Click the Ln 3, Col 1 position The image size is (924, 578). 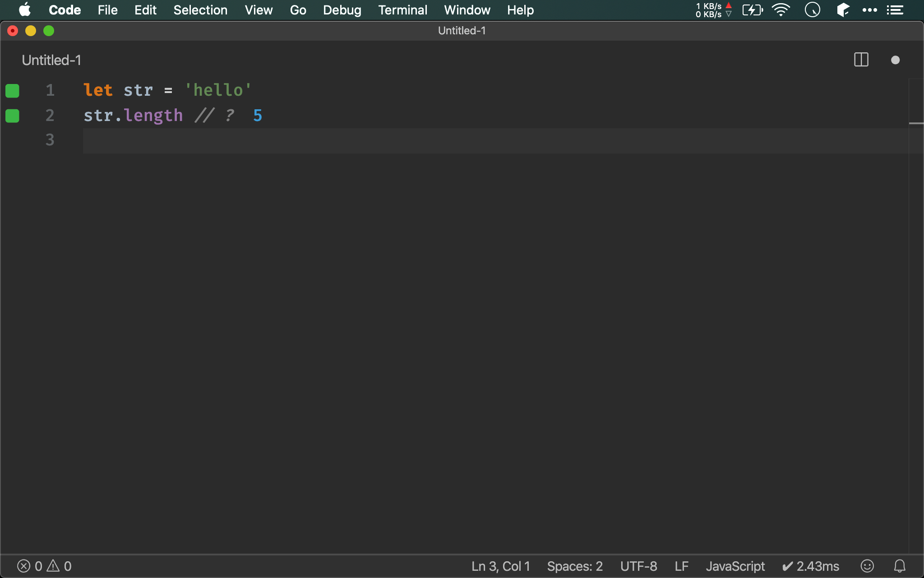point(500,566)
